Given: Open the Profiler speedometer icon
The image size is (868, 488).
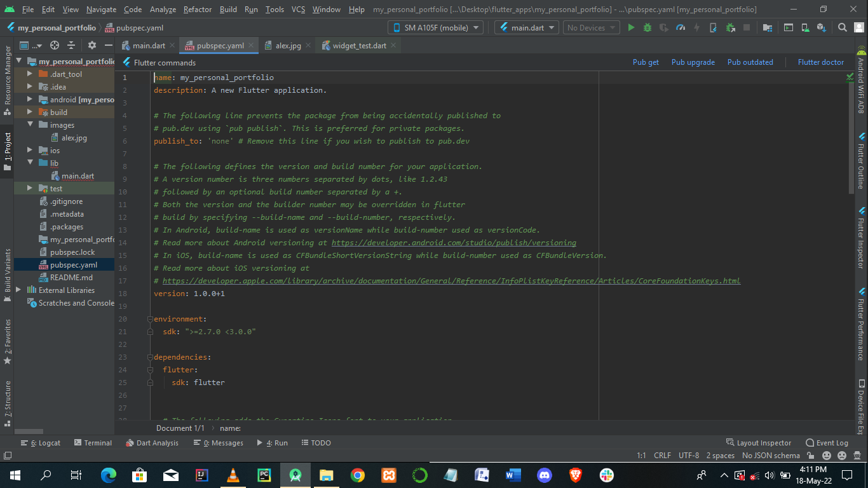Looking at the screenshot, I should (681, 27).
